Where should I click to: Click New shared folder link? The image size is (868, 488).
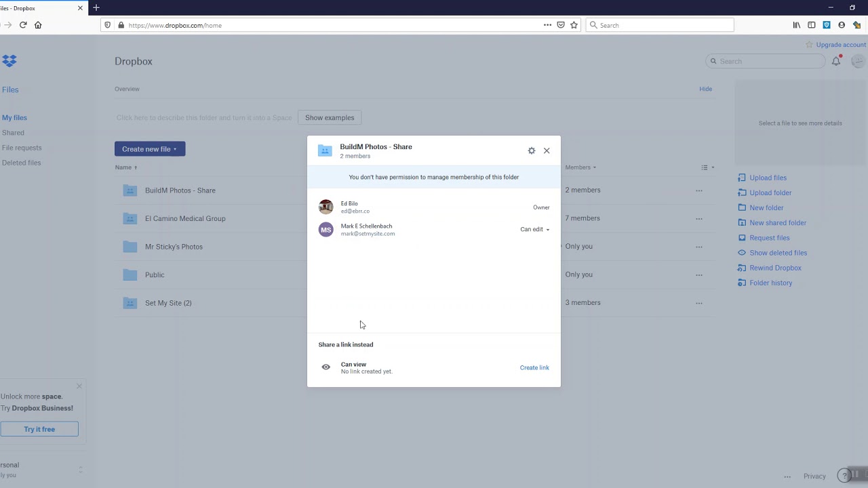tap(778, 222)
